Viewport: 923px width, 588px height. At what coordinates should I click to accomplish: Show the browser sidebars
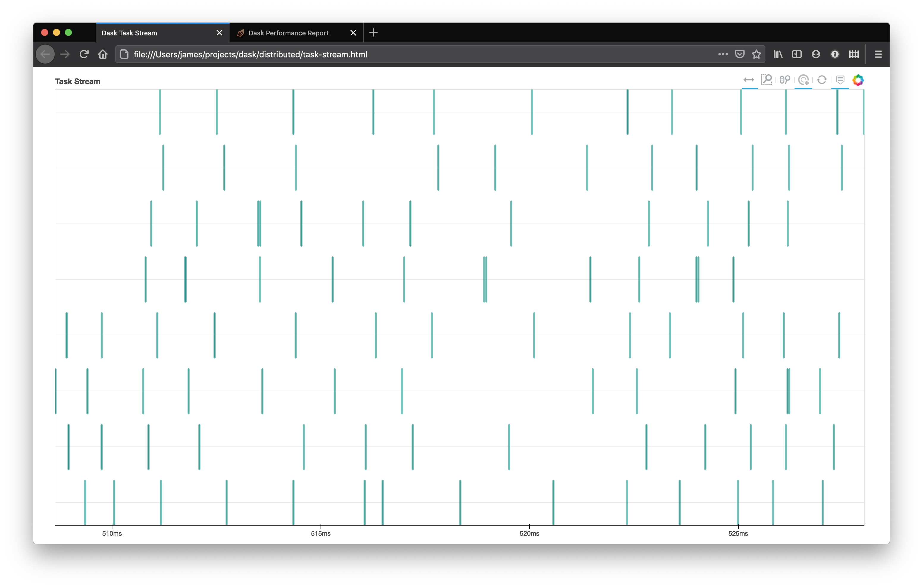(797, 54)
